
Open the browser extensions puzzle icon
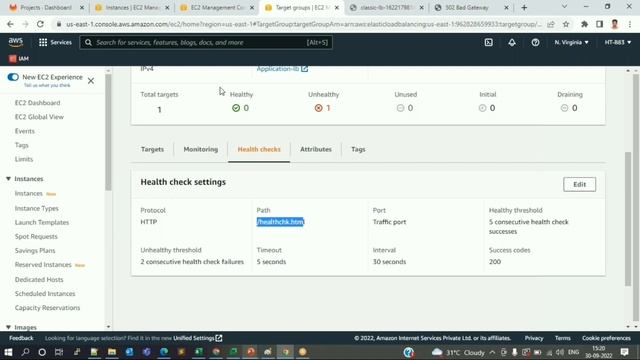(x=584, y=24)
